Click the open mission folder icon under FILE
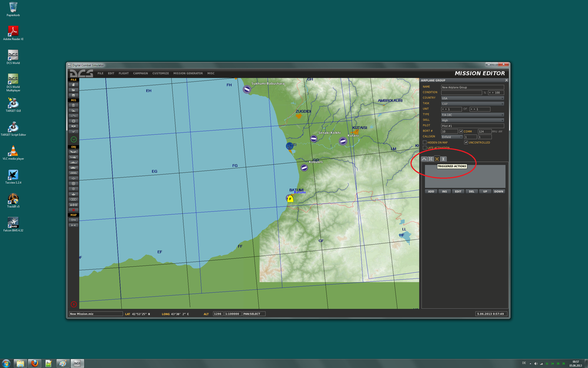The width and height of the screenshot is (588, 368). point(73,89)
